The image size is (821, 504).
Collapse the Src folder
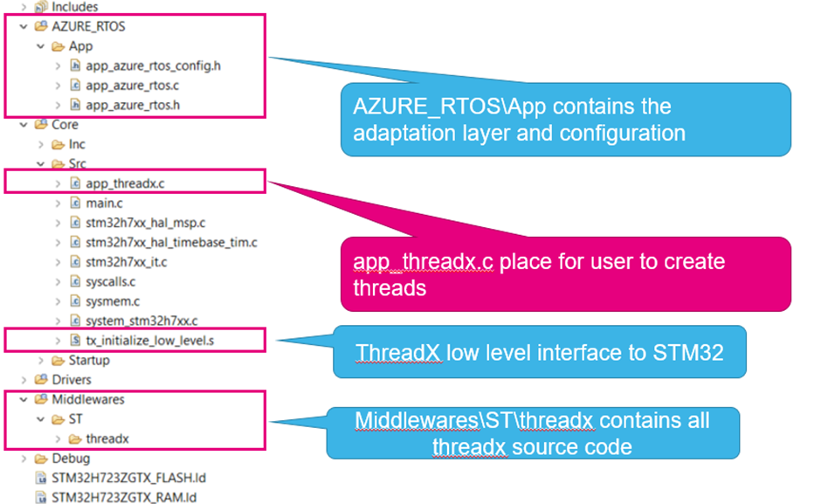click(41, 164)
